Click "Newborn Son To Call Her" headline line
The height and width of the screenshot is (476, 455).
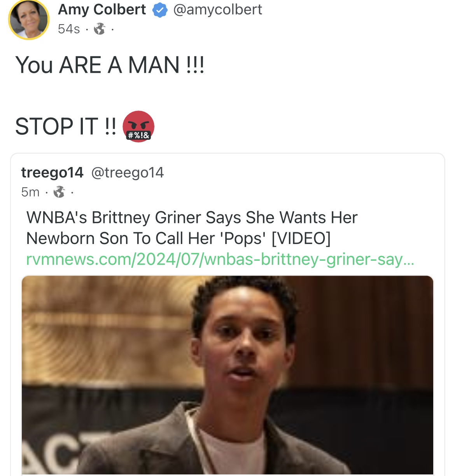(121, 238)
